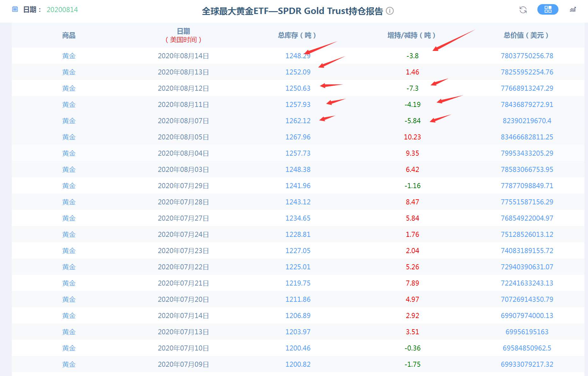Image resolution: width=588 pixels, height=376 pixels.
Task: Click change value -1.16
Action: point(412,186)
